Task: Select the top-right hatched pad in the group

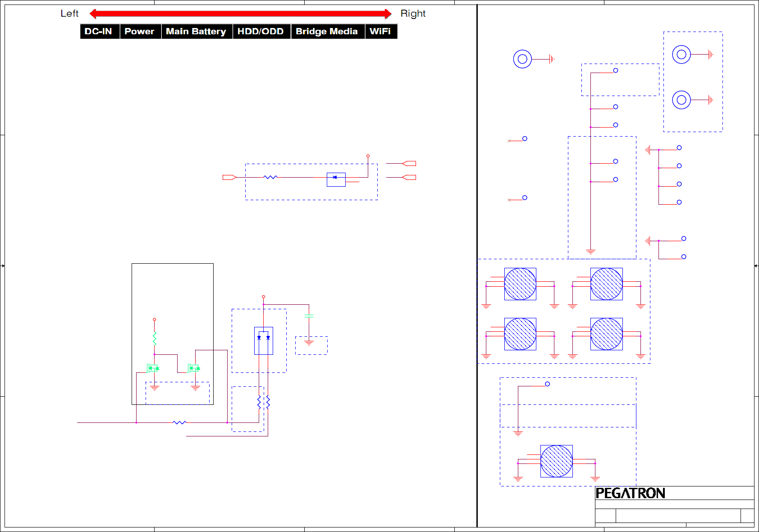Action: (x=607, y=284)
